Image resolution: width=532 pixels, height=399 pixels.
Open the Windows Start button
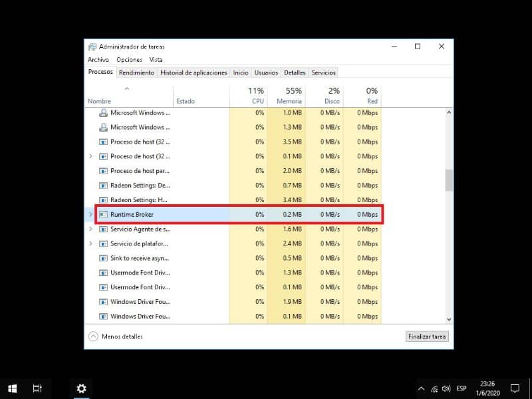[x=13, y=388]
